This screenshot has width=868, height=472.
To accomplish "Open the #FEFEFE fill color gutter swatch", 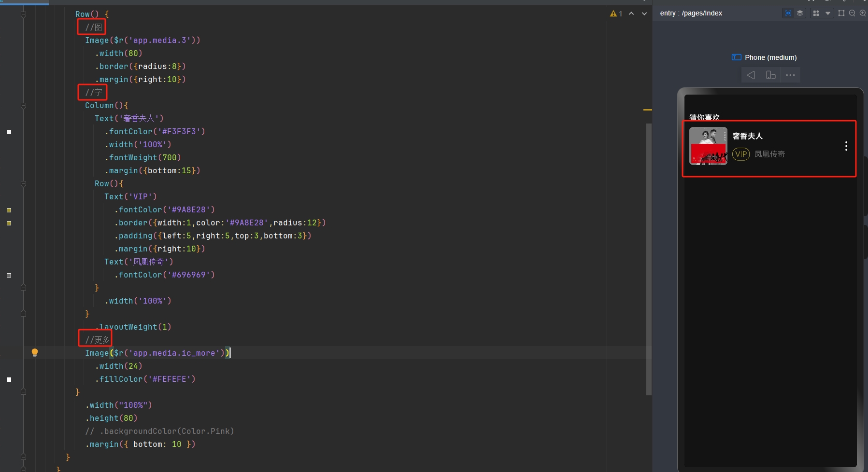I will (9, 379).
